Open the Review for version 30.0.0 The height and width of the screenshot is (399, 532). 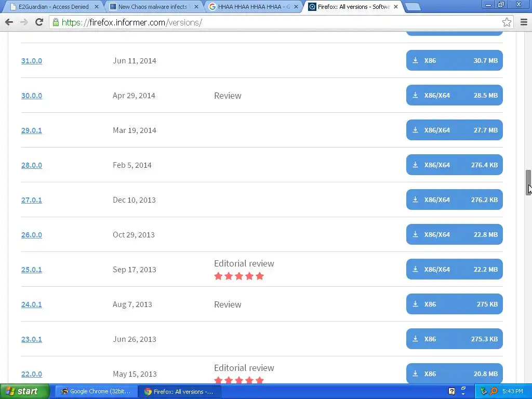pos(228,96)
